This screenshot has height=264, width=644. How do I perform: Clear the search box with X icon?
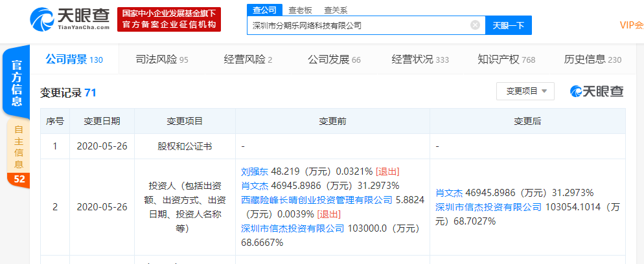coord(475,25)
